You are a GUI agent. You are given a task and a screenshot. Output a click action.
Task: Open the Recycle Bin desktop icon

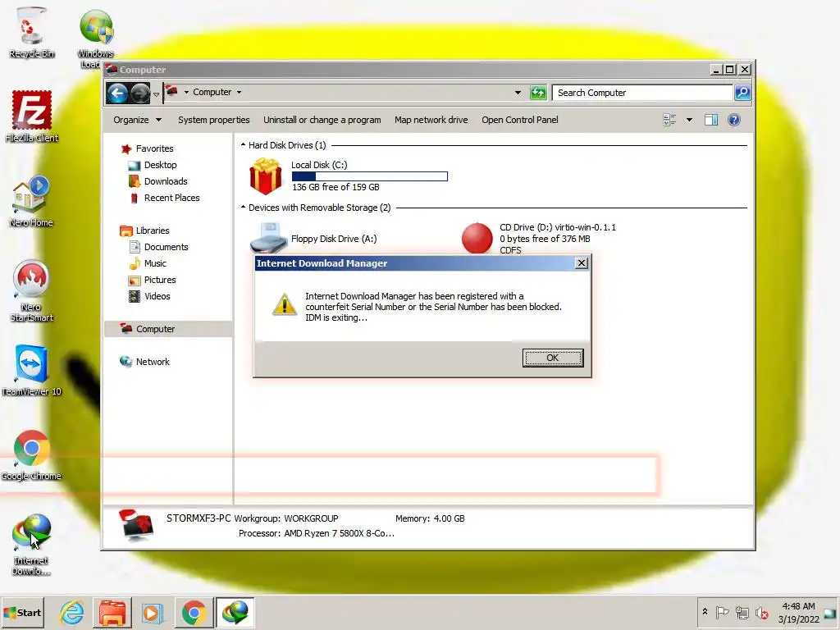(x=31, y=33)
